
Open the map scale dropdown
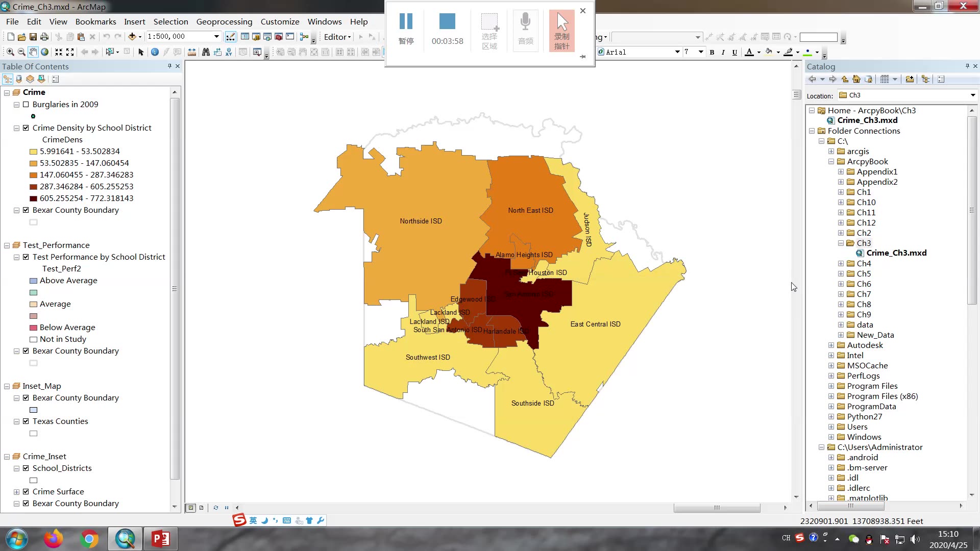(x=216, y=37)
